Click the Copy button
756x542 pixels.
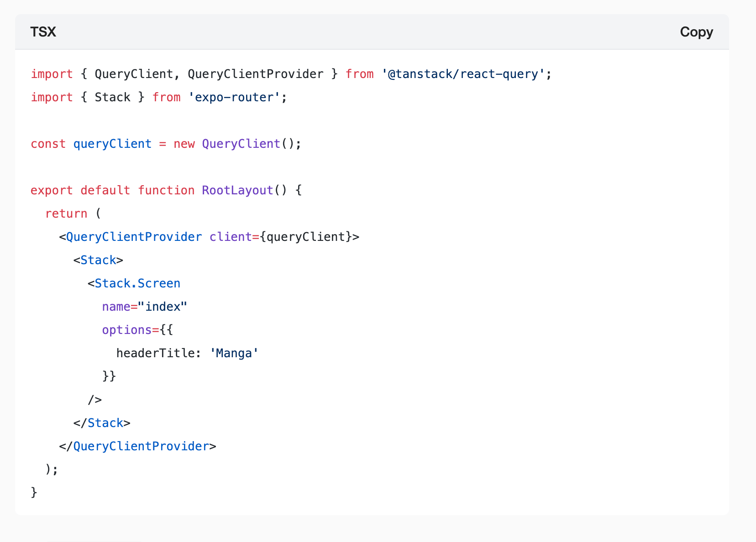click(696, 32)
